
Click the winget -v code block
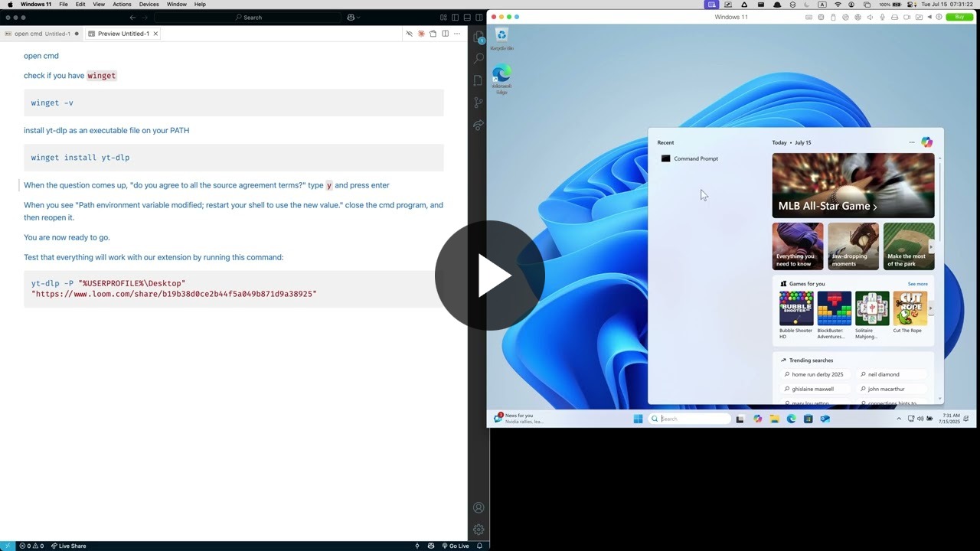point(234,103)
